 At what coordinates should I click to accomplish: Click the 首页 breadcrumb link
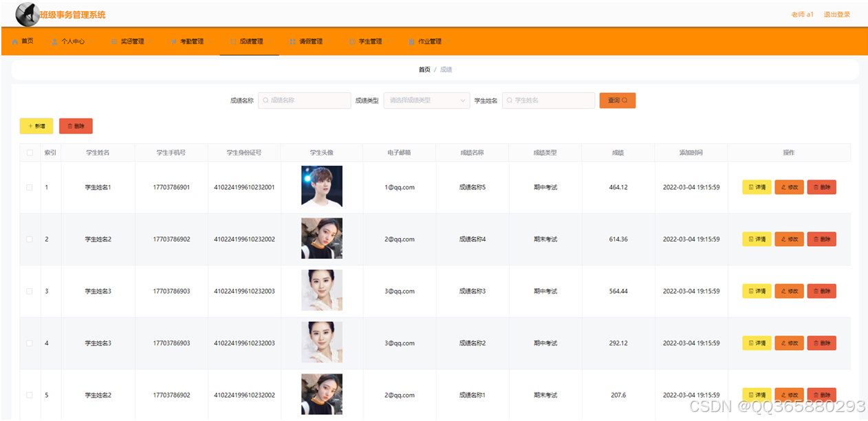(x=424, y=69)
